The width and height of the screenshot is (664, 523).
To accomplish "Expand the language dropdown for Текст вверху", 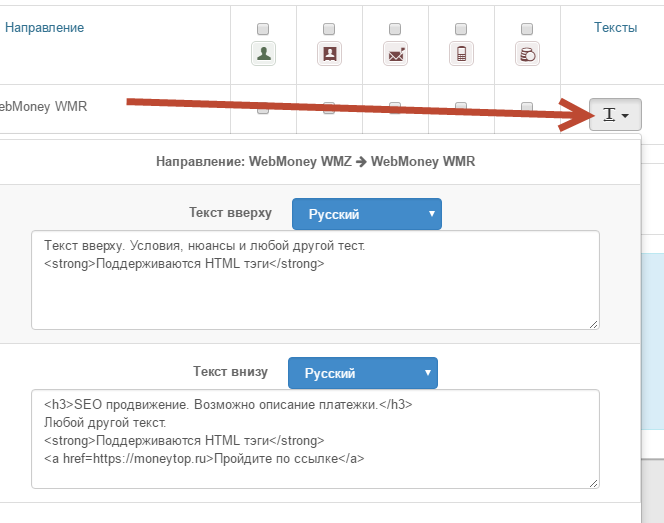I will coord(366,214).
